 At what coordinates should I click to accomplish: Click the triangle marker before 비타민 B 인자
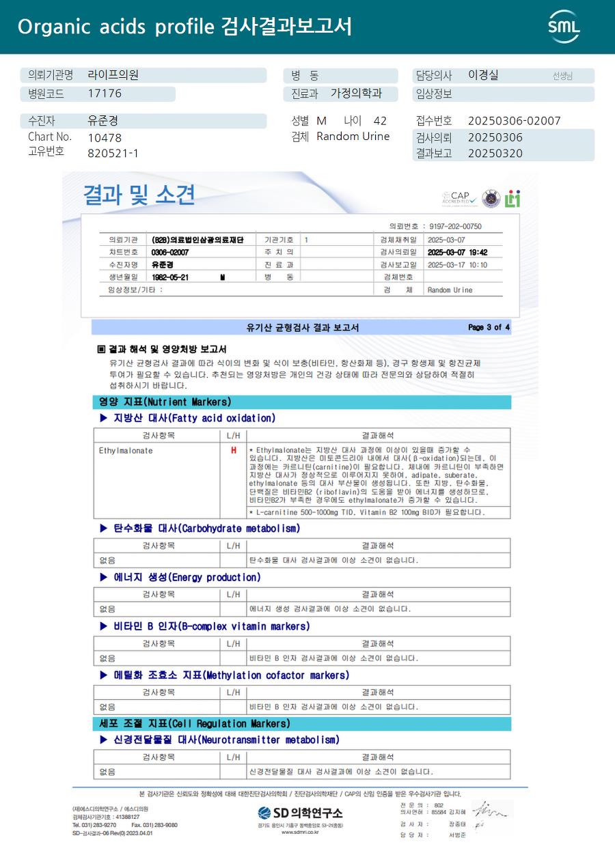click(x=104, y=626)
